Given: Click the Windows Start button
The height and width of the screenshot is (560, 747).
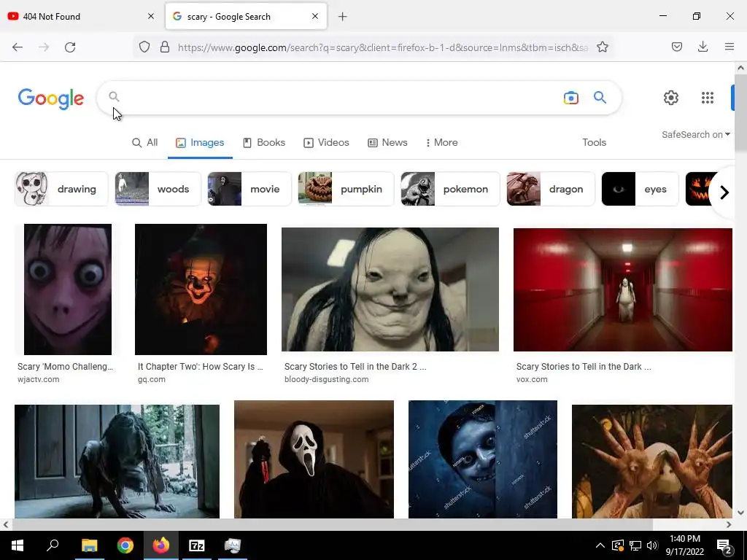Looking at the screenshot, I should pyautogui.click(x=18, y=545).
